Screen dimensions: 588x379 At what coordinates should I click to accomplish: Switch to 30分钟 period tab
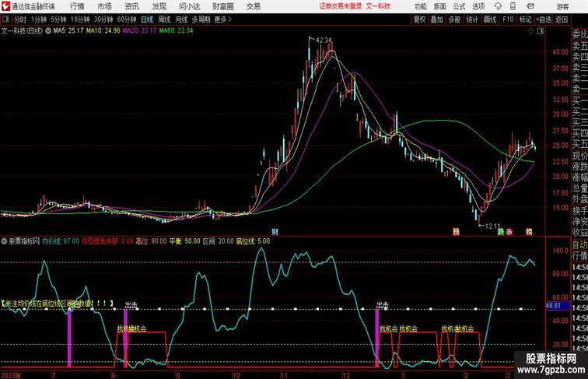[103, 19]
